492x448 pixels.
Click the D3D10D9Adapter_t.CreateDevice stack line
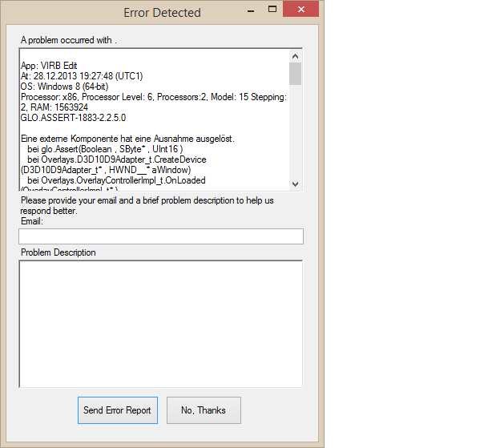click(x=117, y=159)
